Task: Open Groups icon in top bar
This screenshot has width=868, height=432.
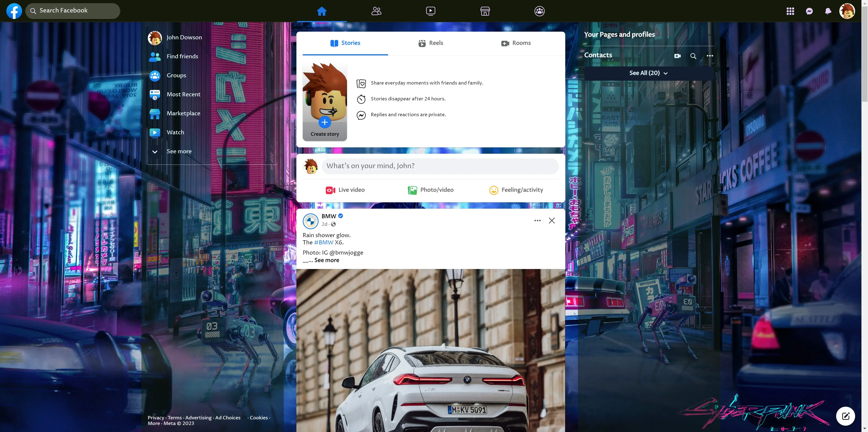Action: click(540, 11)
